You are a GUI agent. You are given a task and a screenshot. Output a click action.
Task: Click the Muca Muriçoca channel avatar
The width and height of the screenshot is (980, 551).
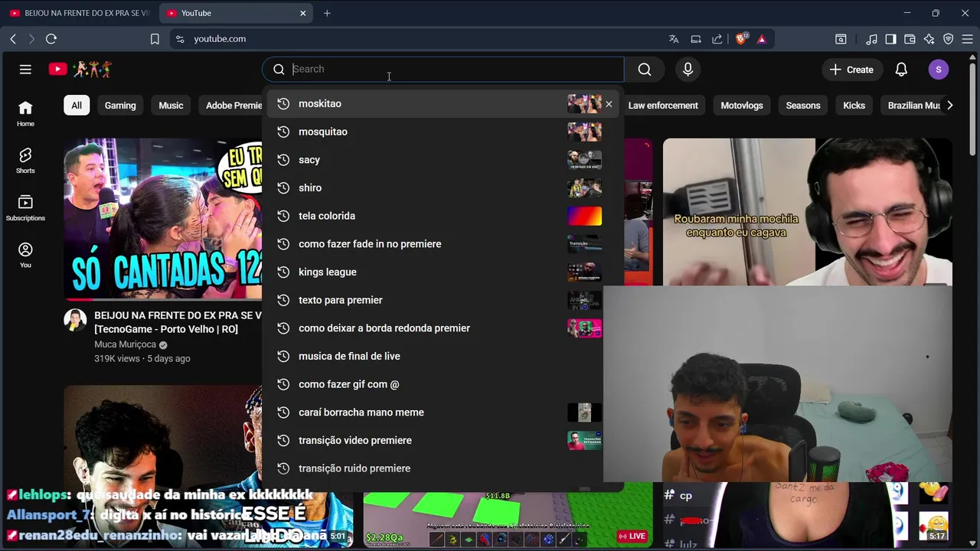(75, 320)
